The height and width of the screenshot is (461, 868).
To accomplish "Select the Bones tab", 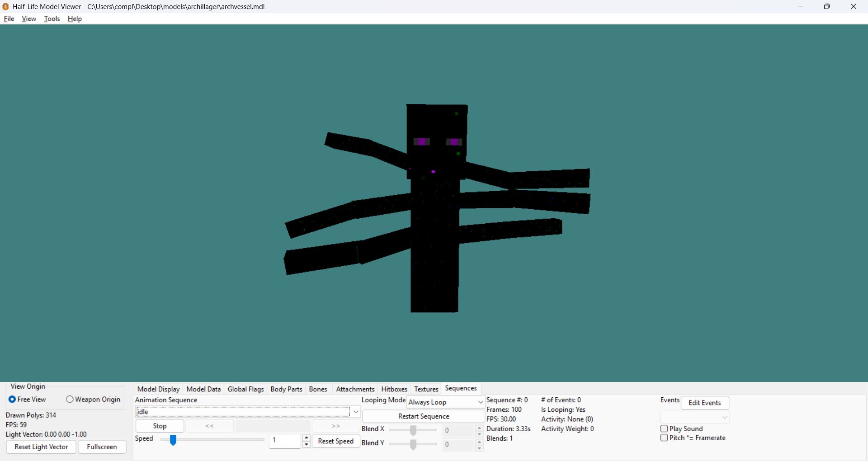I will click(318, 389).
